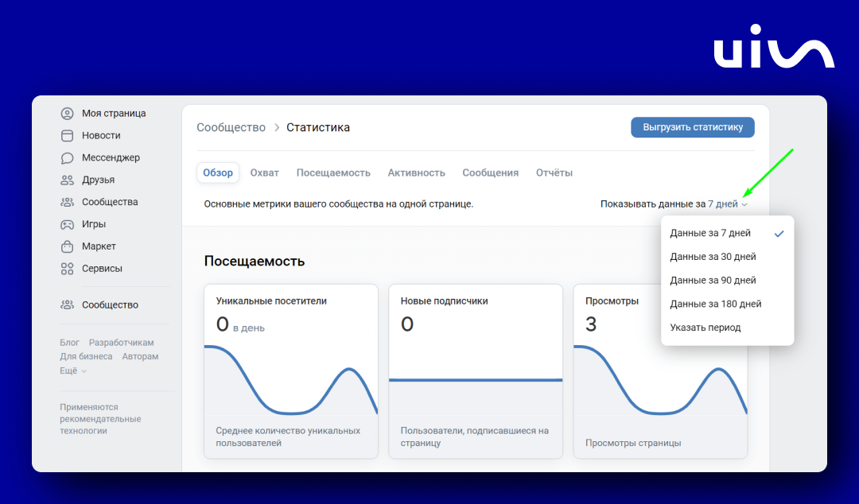The width and height of the screenshot is (859, 504).
Task: Toggle the 7 дней period dropdown
Action: pyautogui.click(x=727, y=204)
